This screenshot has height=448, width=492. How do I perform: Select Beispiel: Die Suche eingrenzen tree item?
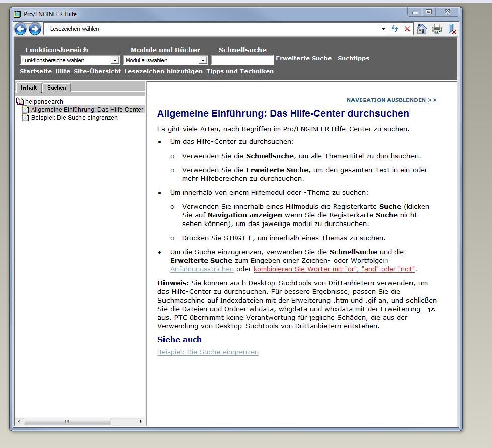(x=74, y=117)
